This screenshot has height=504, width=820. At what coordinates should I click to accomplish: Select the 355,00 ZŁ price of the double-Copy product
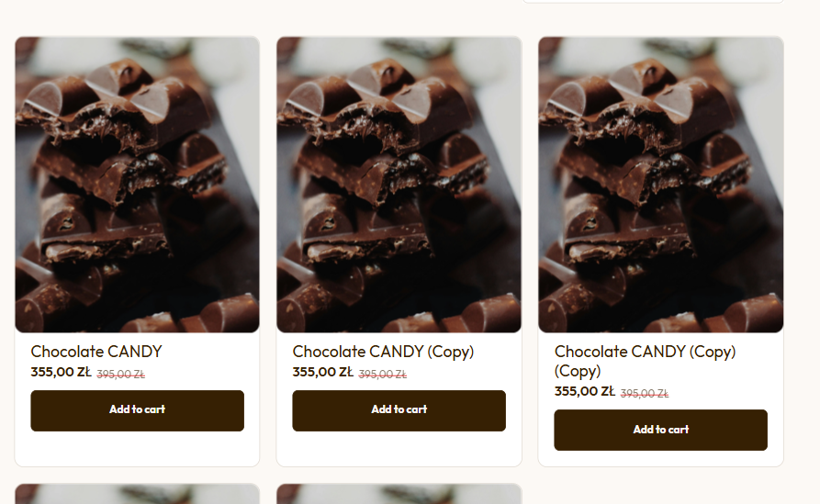pos(585,392)
